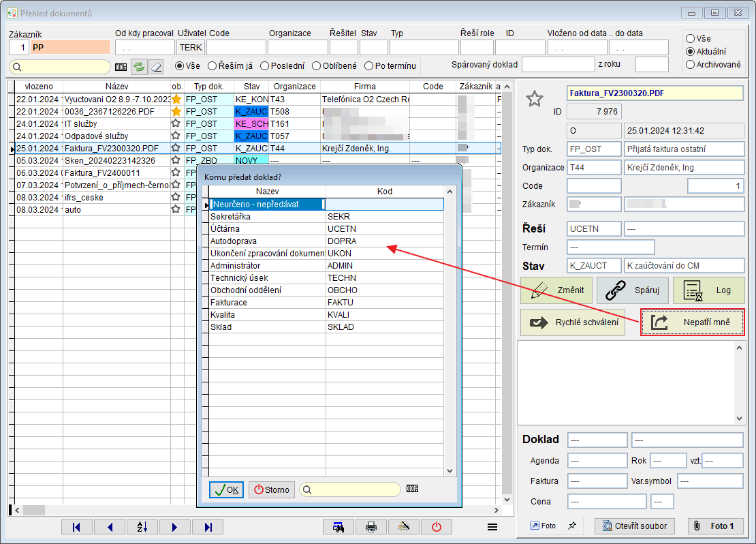This screenshot has width=756, height=544.
Task: Select the 'Faktura_FV2400011' document row
Action: pos(101,172)
